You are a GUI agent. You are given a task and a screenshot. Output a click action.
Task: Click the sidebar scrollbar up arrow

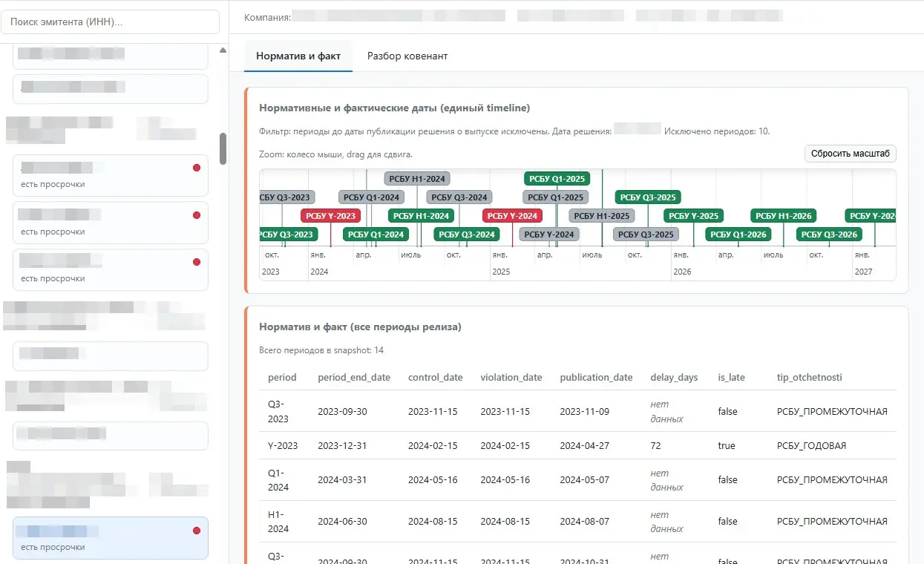(223, 50)
